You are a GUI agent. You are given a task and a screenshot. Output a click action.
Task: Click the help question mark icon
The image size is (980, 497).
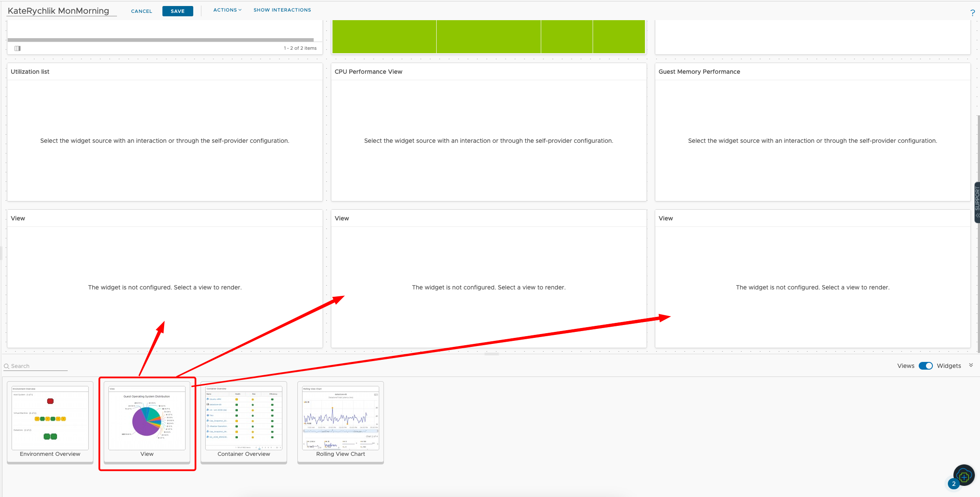click(972, 13)
